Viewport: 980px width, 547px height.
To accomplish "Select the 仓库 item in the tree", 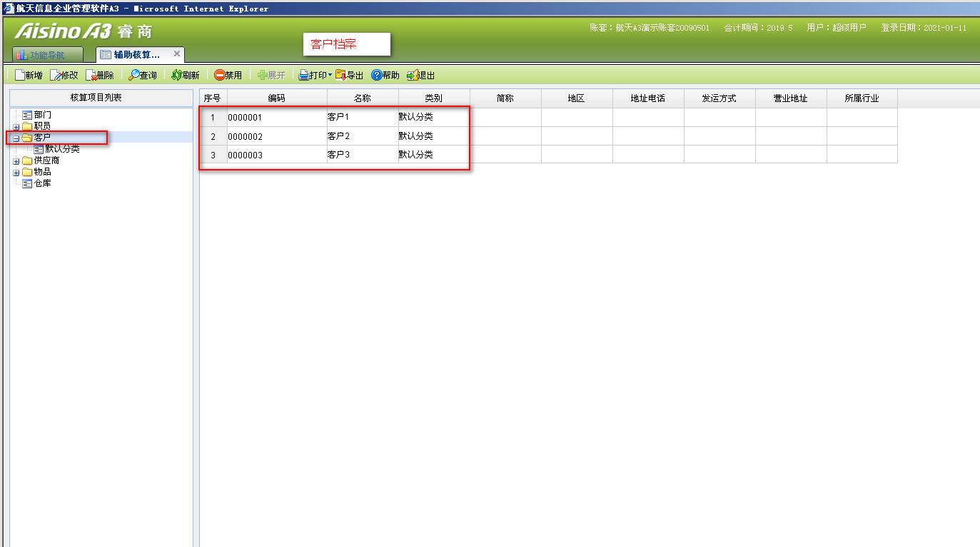I will click(x=42, y=183).
